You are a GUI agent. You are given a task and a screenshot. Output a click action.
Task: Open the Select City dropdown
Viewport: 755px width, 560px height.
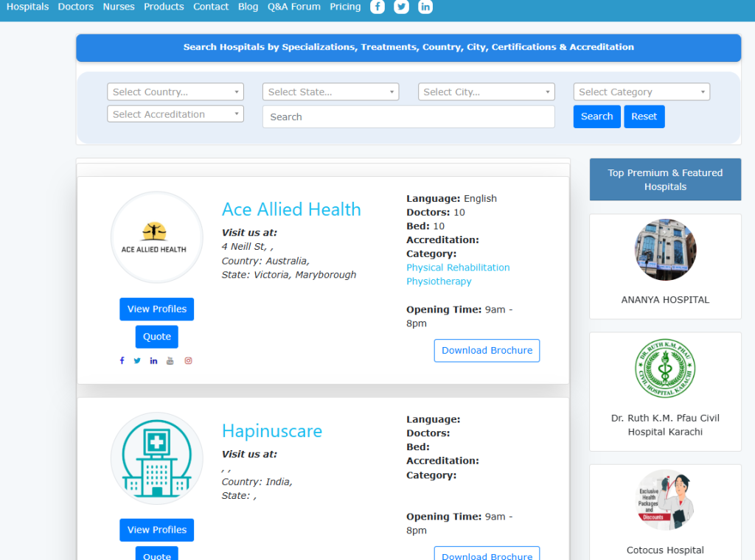tap(486, 92)
